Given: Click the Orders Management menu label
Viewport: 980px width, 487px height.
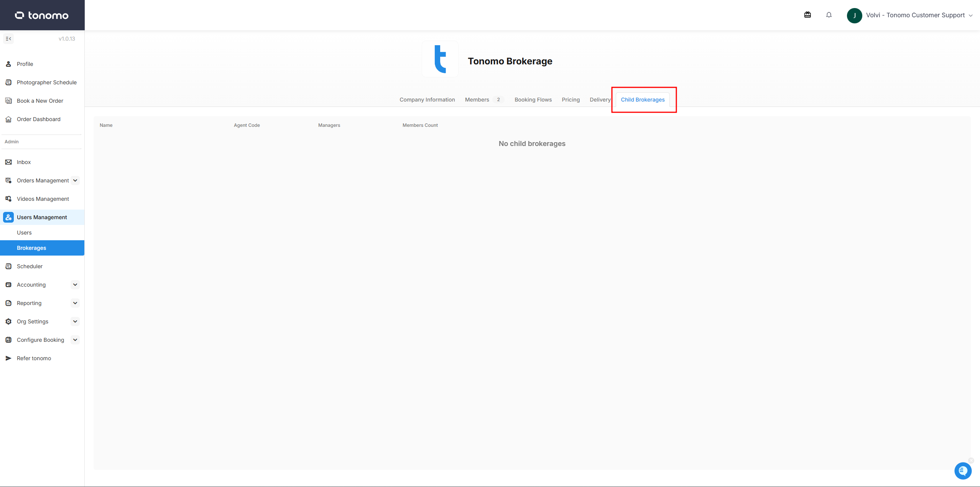Looking at the screenshot, I should pyautogui.click(x=43, y=180).
